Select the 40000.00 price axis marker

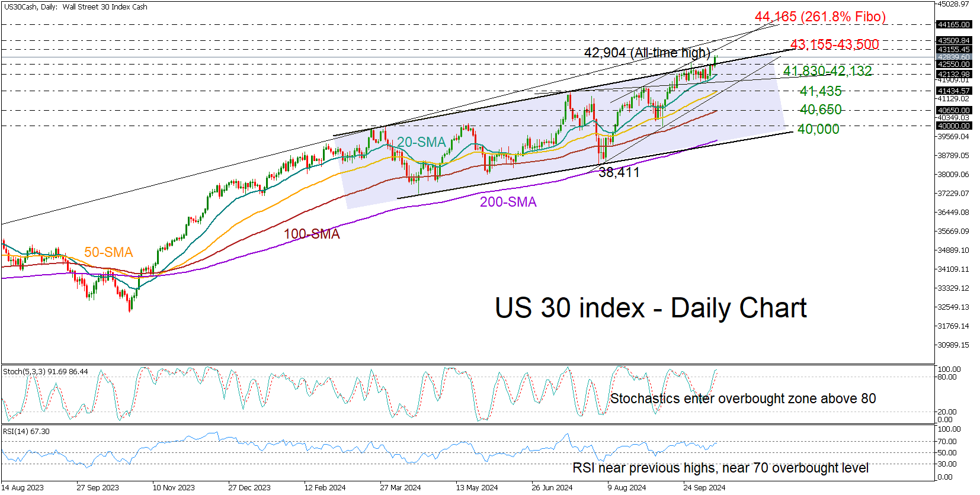pyautogui.click(x=953, y=126)
